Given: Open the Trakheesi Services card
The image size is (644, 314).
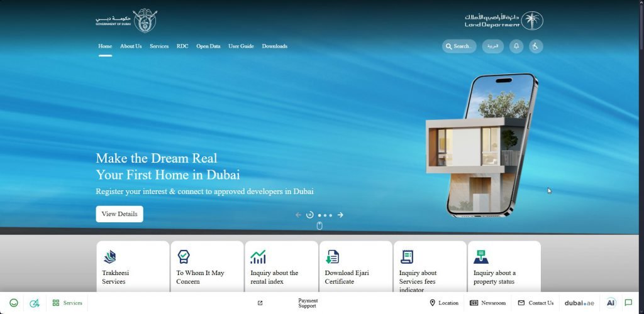Looking at the screenshot, I should click(x=133, y=266).
